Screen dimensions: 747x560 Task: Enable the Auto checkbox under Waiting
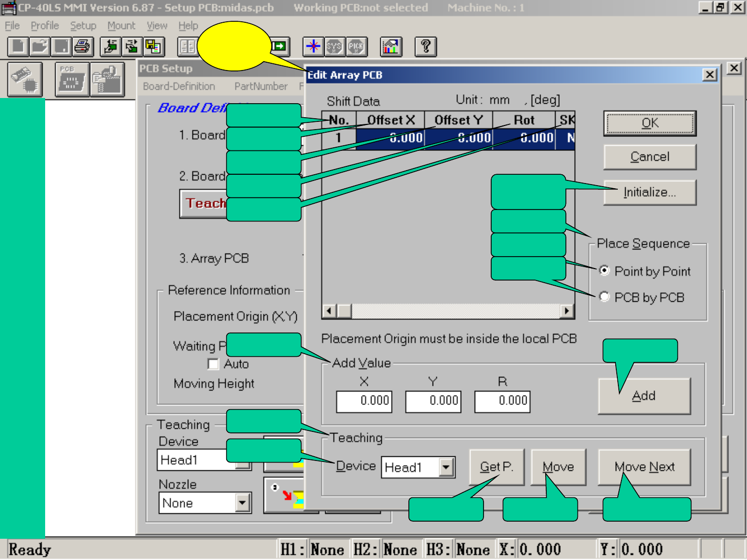coord(213,364)
